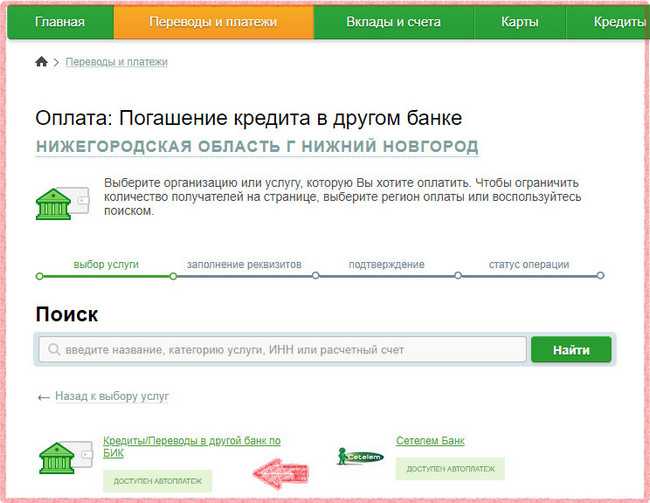Click the bank icon beside Кредиты/Переводы link

click(66, 457)
